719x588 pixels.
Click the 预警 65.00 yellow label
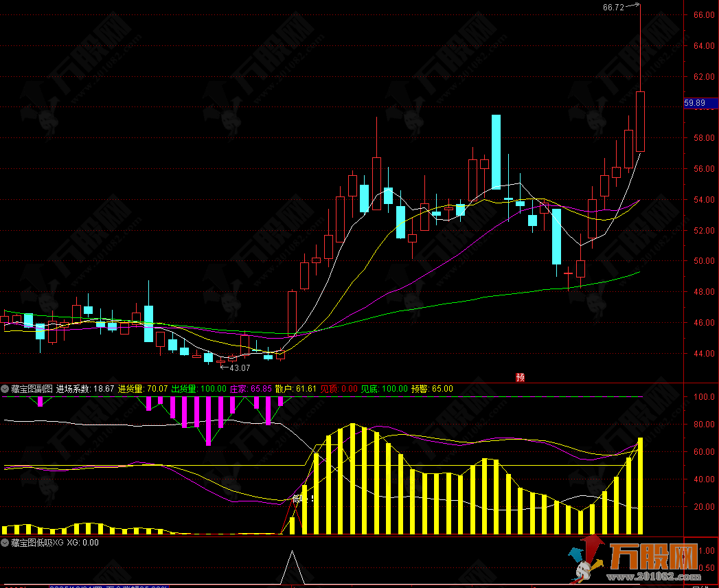[x=433, y=389]
